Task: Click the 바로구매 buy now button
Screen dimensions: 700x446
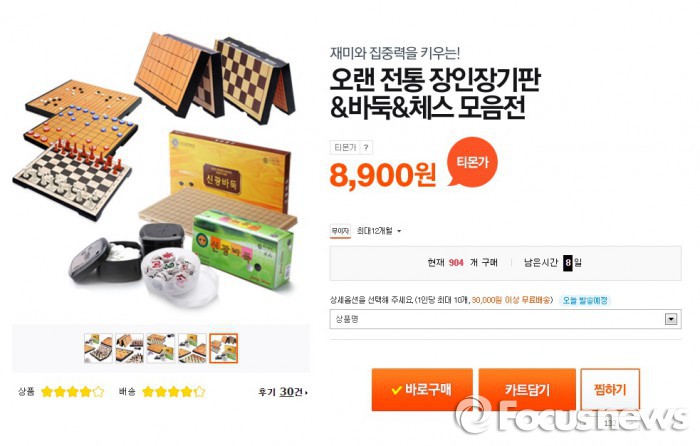Action: 422,389
